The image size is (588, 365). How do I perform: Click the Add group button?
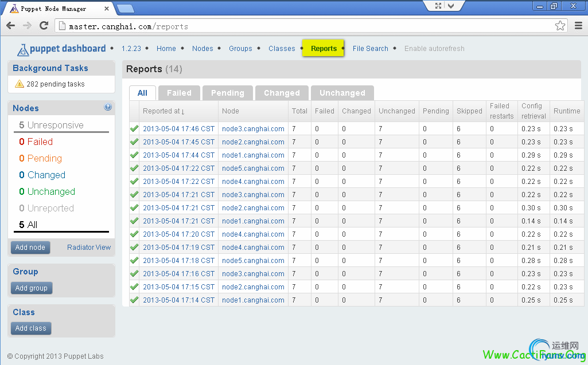click(x=32, y=288)
